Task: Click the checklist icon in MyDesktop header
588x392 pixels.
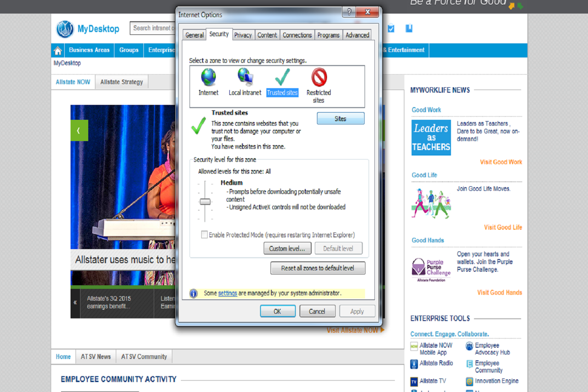Action: coord(391,28)
